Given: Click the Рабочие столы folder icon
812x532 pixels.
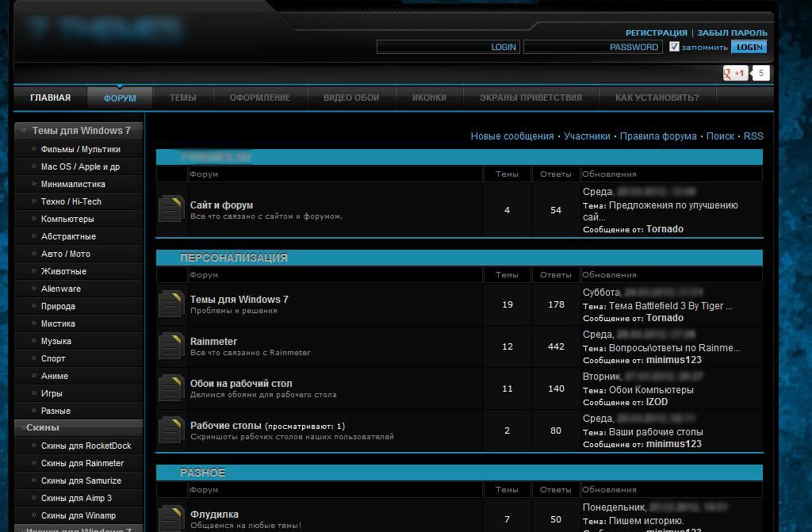Looking at the screenshot, I should coord(171,430).
